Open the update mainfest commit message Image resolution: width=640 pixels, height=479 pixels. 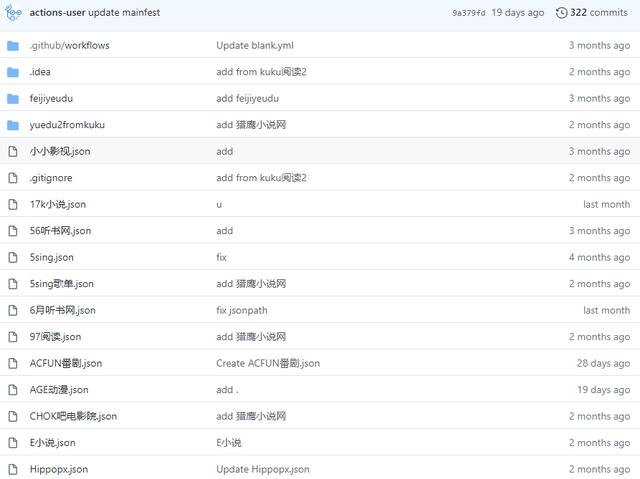point(124,13)
